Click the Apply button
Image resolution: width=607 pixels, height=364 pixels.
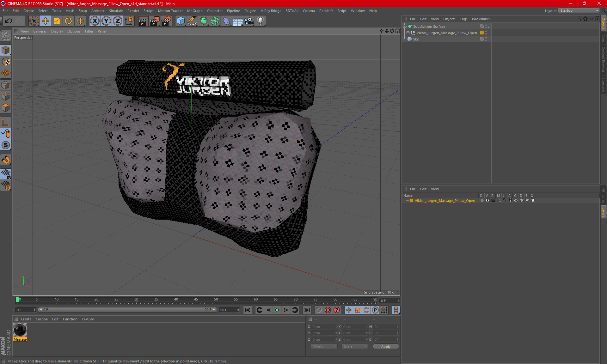(386, 347)
